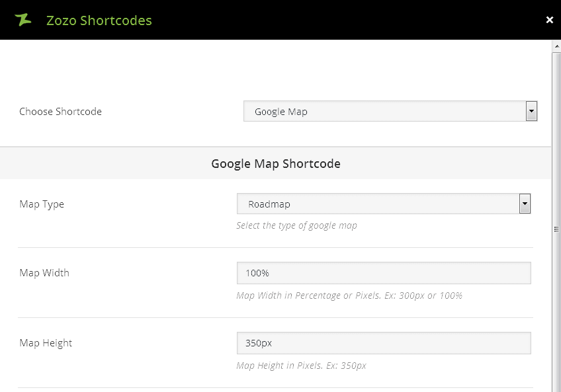Screen dimensions: 561x392
Task: Click the Google Map Shortcode section heading
Action: click(x=276, y=163)
